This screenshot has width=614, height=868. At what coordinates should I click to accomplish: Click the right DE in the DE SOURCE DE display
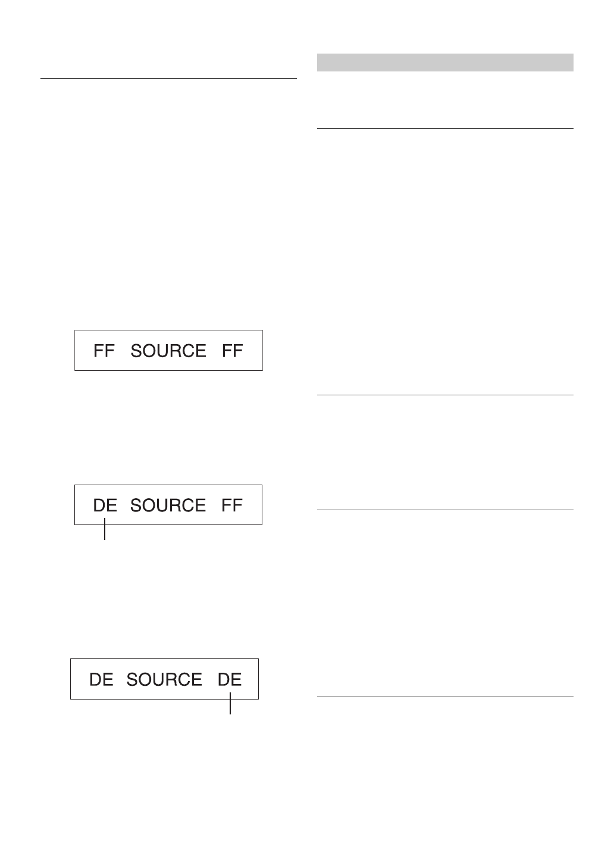point(230,679)
